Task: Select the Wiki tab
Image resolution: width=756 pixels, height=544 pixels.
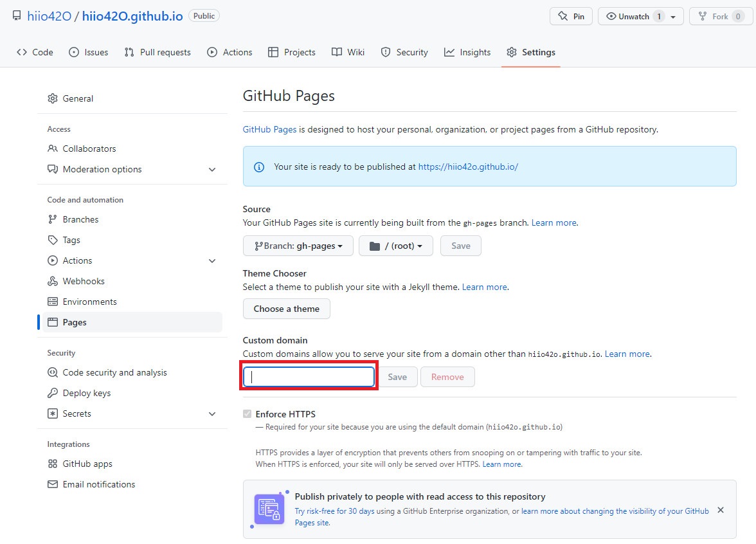Action: pos(348,52)
